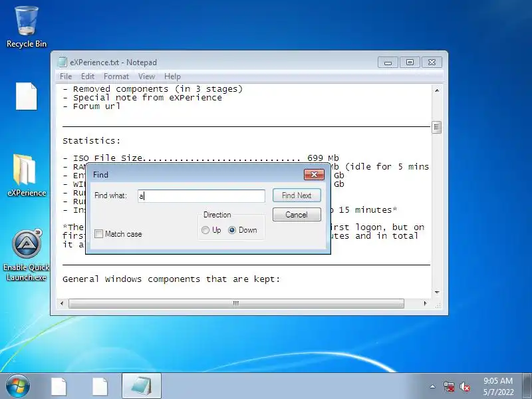Image resolution: width=532 pixels, height=399 pixels.
Task: Click Cancel in the Find dialog
Action: 297,215
